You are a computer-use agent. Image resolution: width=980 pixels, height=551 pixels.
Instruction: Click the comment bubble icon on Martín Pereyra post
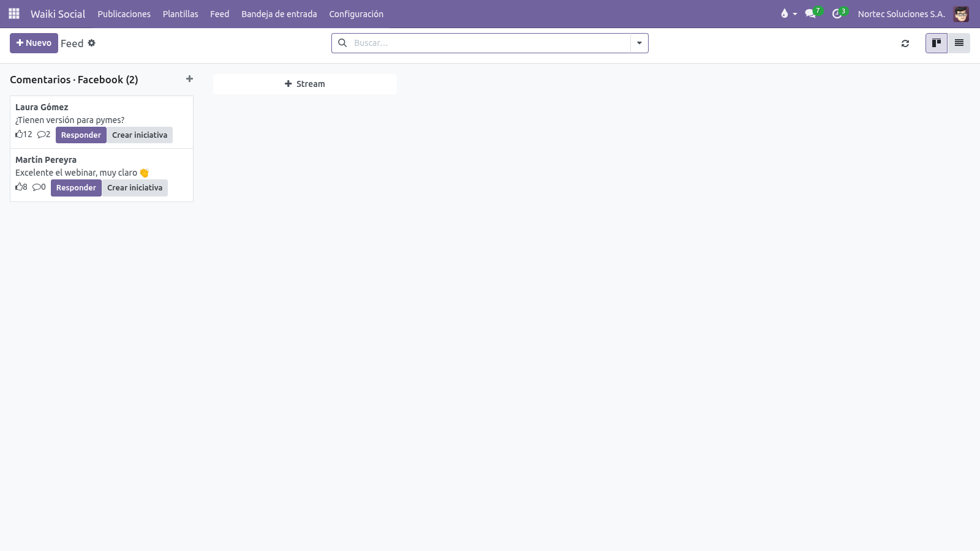[x=36, y=187]
